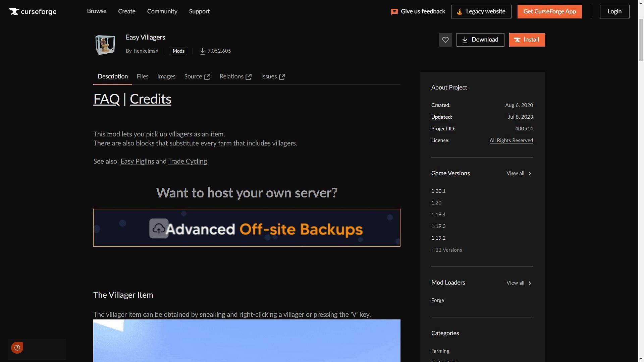Click the CurseForge logo icon

click(14, 12)
